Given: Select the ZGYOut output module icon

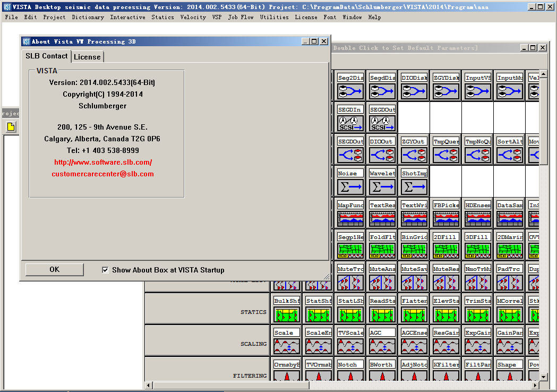Looking at the screenshot, I should 414,155.
